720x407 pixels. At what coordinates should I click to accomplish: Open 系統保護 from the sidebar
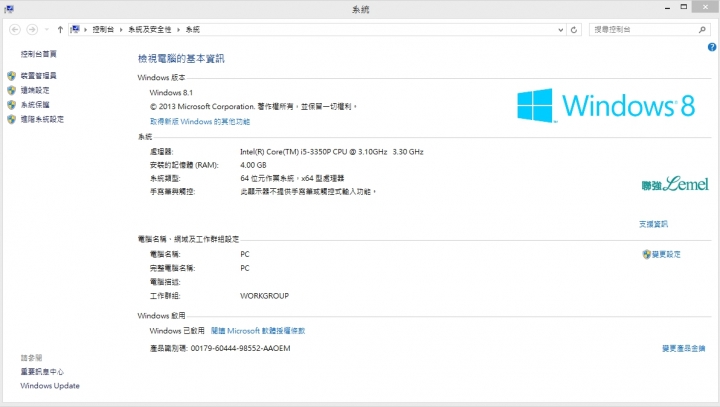(35, 105)
